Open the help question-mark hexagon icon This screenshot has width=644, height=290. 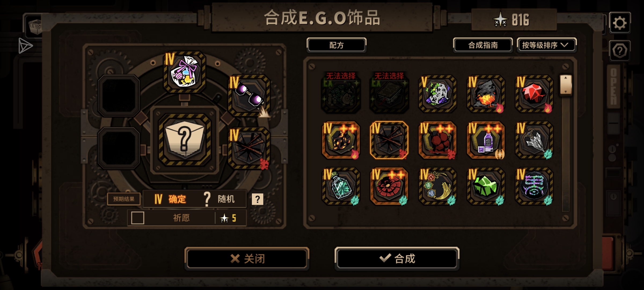[x=620, y=50]
